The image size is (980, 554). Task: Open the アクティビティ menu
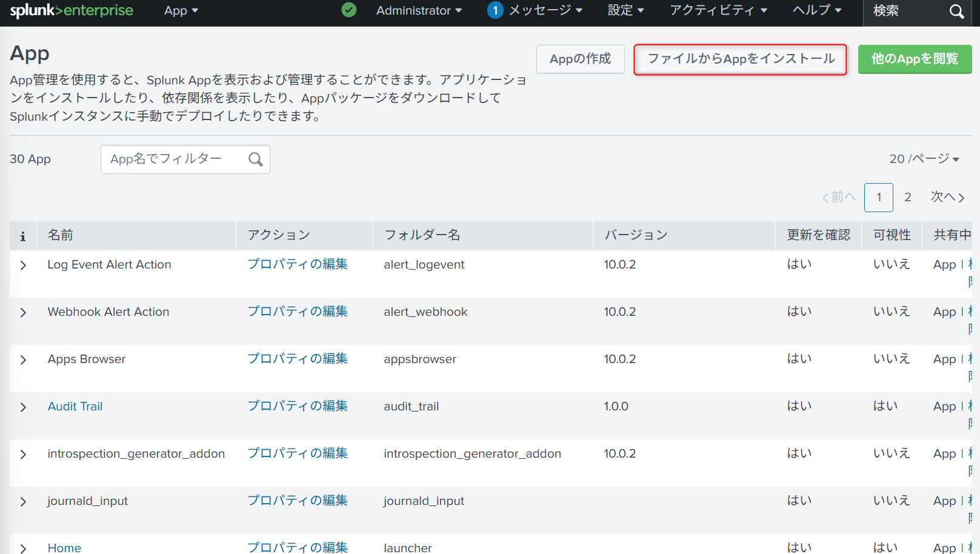tap(718, 11)
